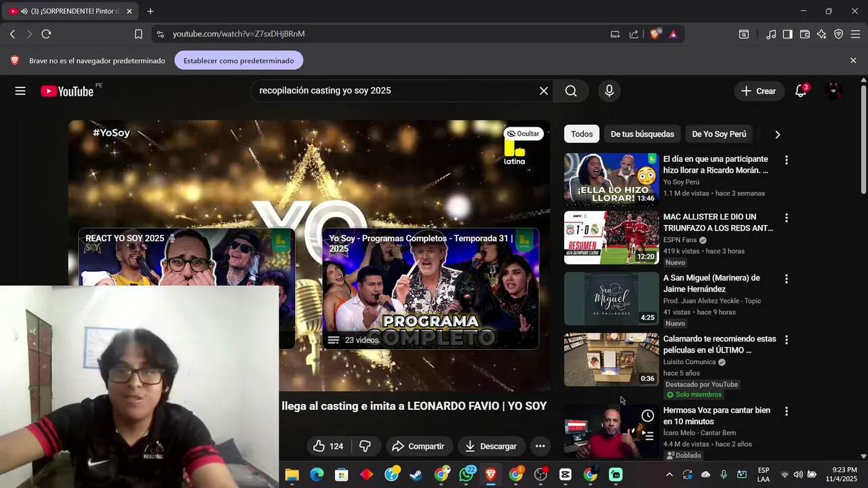The width and height of the screenshot is (868, 488).
Task: Toggle the Brave sidebar panel
Action: (787, 34)
